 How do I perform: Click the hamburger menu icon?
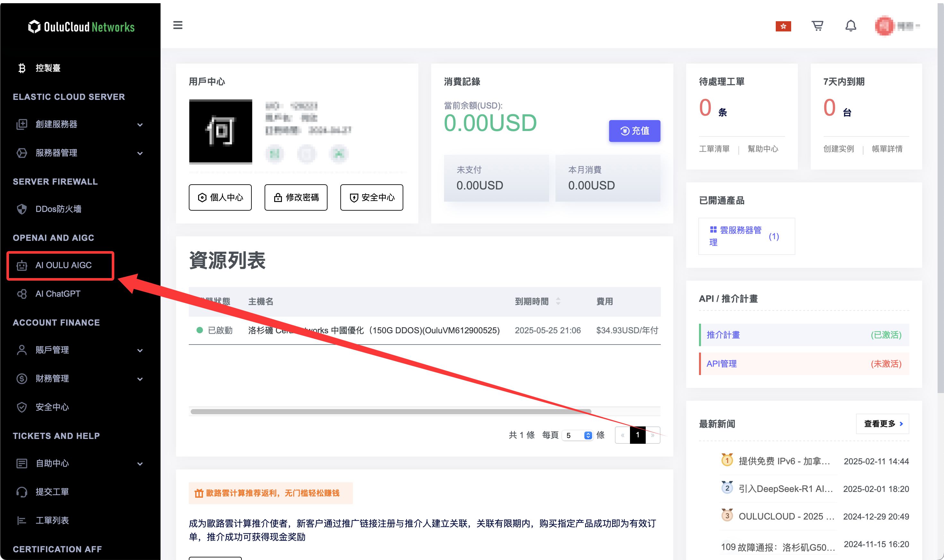(178, 25)
